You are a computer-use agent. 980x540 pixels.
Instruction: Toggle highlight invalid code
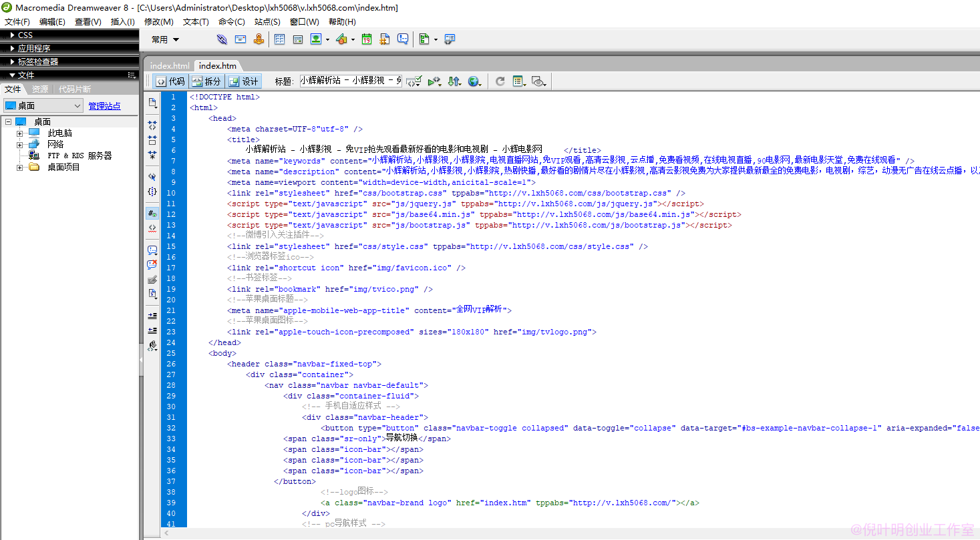152,228
